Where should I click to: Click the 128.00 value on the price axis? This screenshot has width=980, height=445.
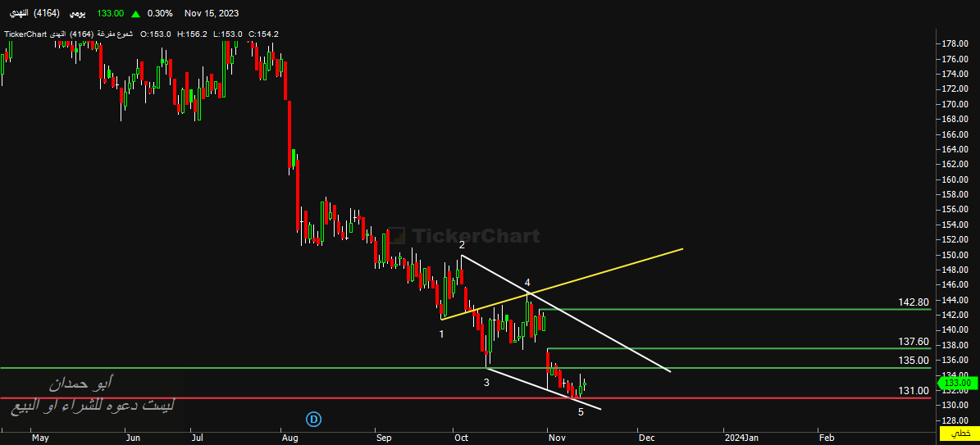(955, 420)
